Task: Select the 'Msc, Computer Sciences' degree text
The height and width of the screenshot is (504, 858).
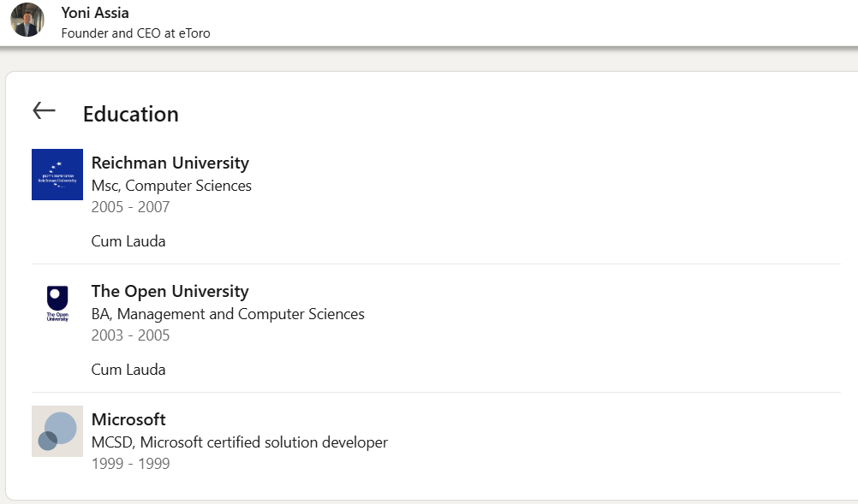Action: click(x=171, y=186)
